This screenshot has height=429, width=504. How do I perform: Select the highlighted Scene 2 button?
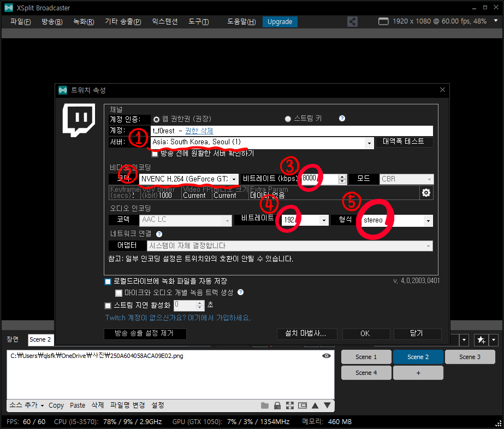[x=418, y=357]
